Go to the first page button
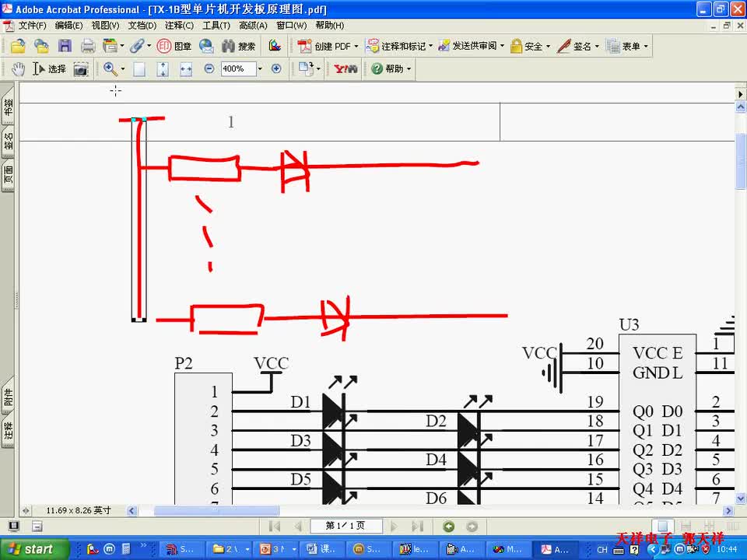This screenshot has height=560, width=747. 275,527
